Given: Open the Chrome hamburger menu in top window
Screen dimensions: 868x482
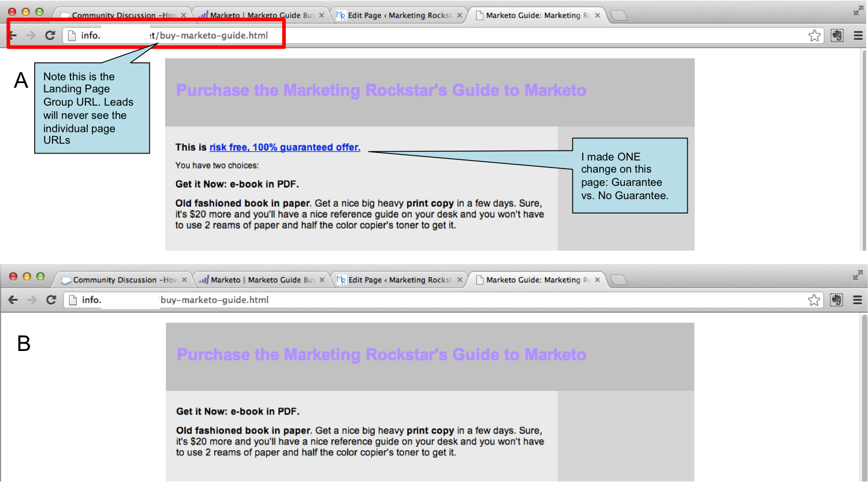Looking at the screenshot, I should click(858, 36).
